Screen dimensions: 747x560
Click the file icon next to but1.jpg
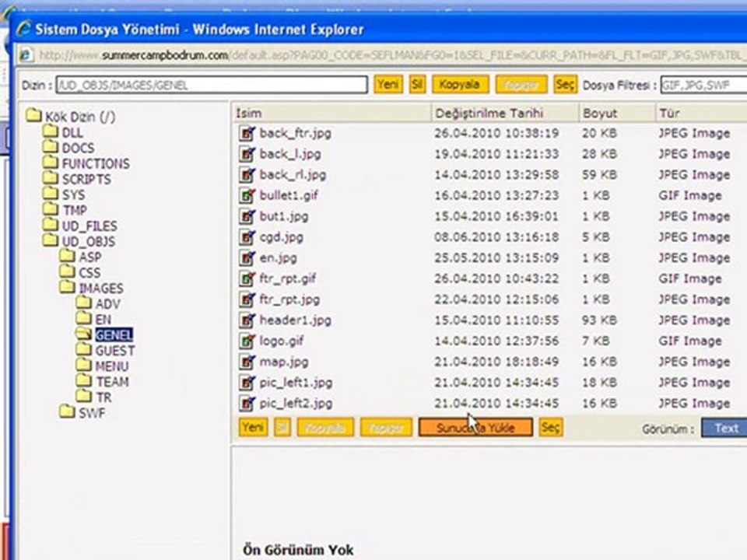click(x=247, y=217)
